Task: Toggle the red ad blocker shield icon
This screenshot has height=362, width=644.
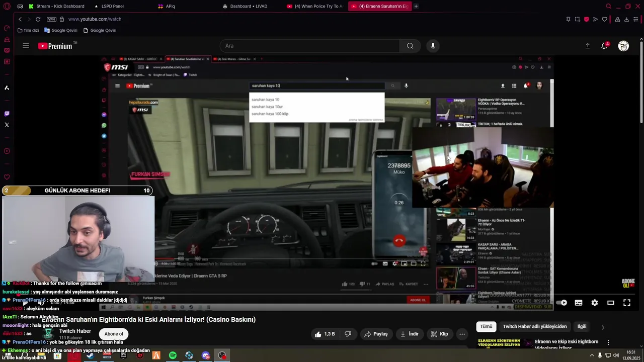Action: 586,19
